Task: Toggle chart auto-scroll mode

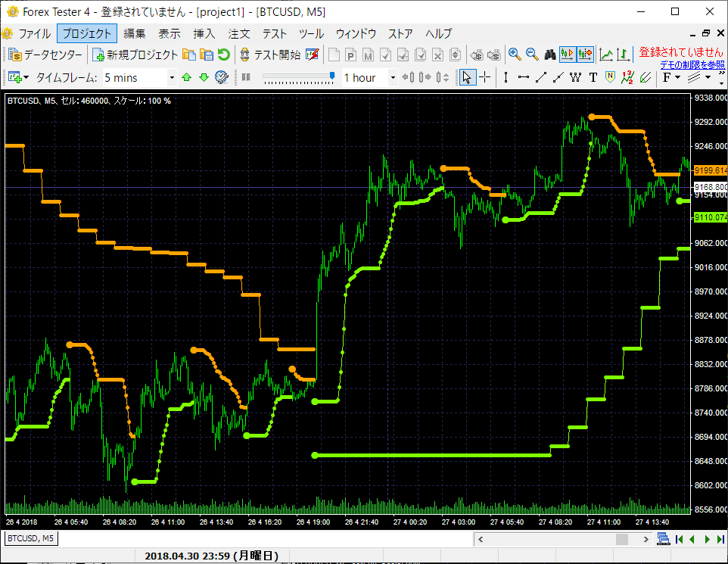Action: 568,55
